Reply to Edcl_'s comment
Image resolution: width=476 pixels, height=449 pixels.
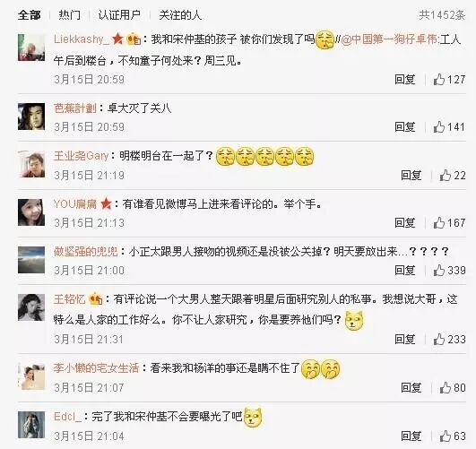point(411,436)
